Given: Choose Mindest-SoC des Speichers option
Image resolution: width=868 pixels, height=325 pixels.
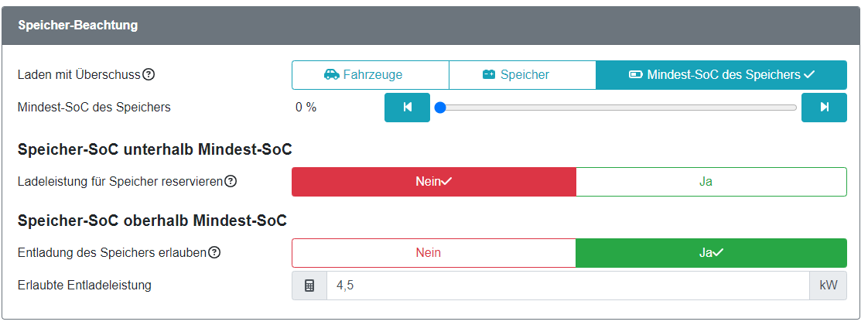Looking at the screenshot, I should coord(721,75).
